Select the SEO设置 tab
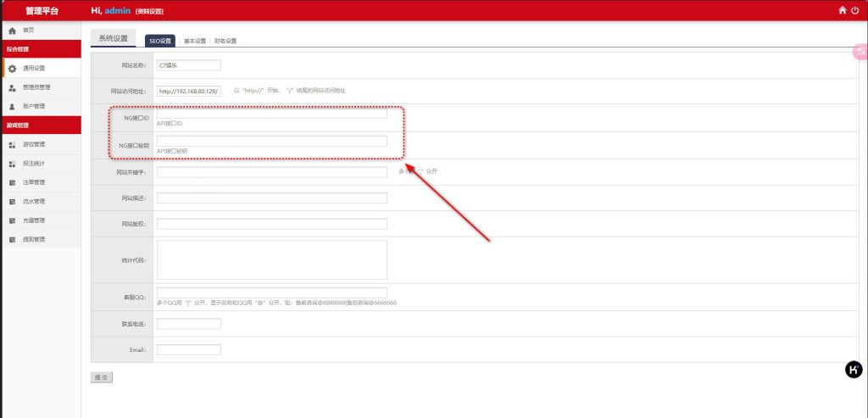The image size is (868, 418). pyautogui.click(x=160, y=41)
